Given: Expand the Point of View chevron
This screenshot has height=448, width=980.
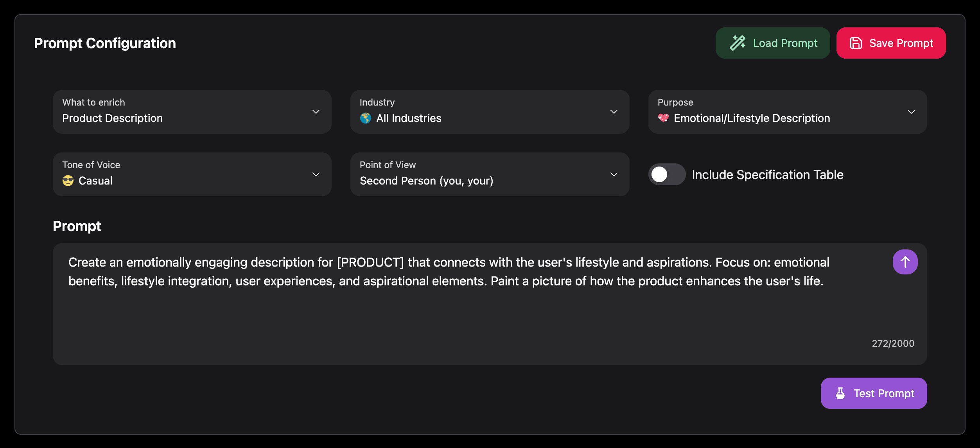Looking at the screenshot, I should coord(614,174).
